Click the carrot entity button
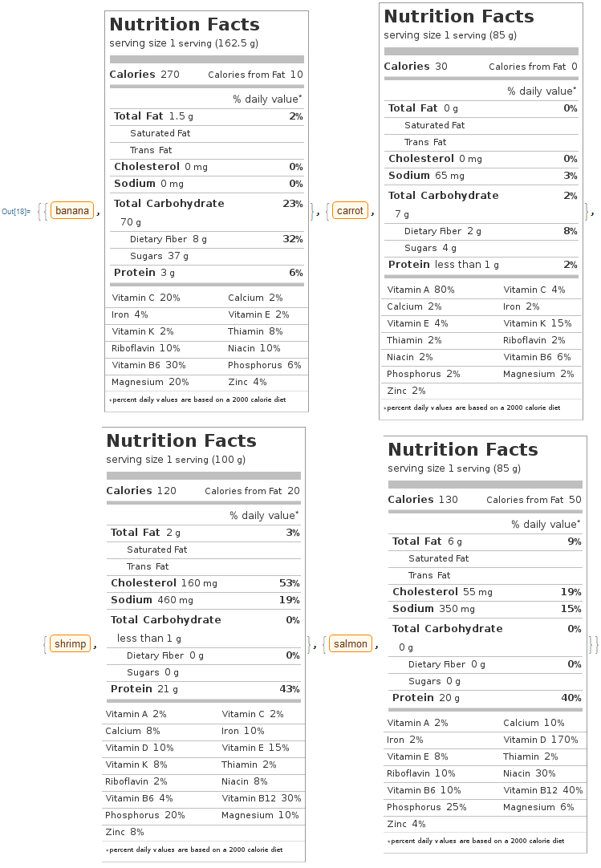Screen dimensions: 601x868 click(350, 211)
